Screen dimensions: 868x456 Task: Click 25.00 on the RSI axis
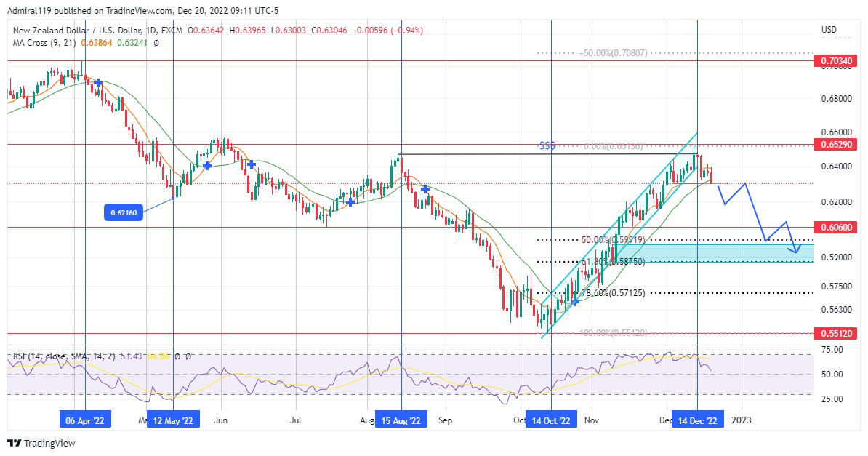pos(832,399)
